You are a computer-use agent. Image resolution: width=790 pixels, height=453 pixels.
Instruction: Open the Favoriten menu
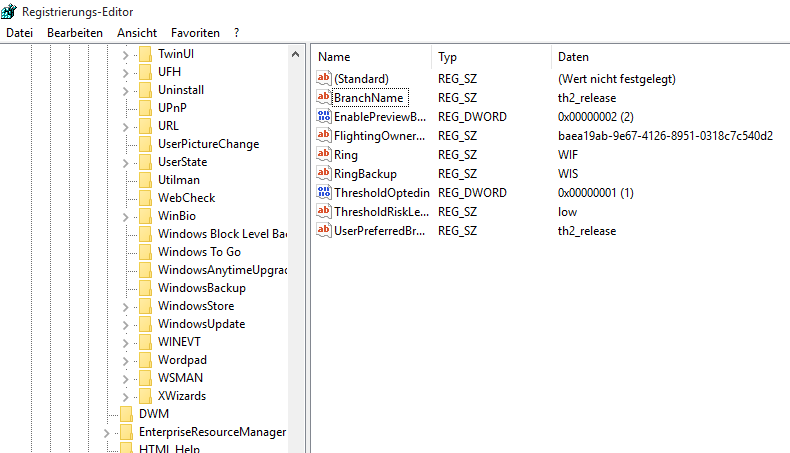tap(195, 33)
